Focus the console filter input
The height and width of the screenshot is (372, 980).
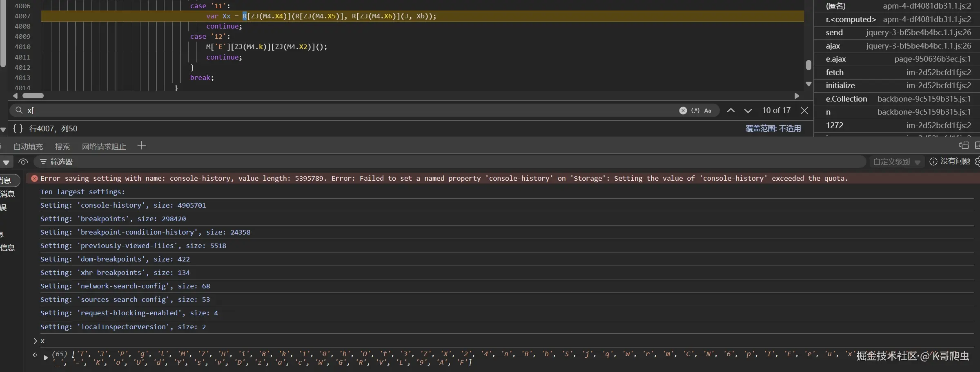pos(449,162)
